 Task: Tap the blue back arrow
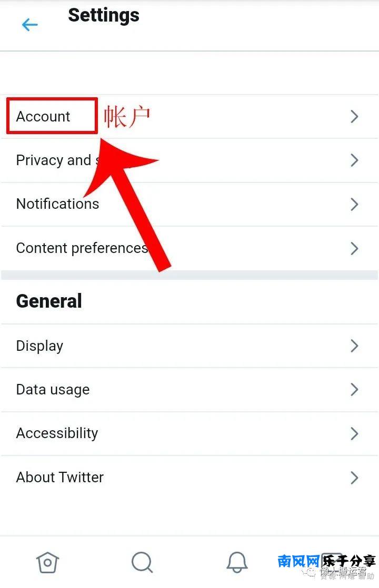pos(29,25)
